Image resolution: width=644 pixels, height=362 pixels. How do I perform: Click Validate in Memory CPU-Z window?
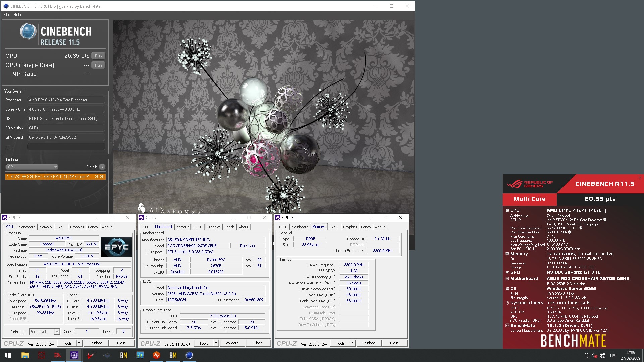369,343
